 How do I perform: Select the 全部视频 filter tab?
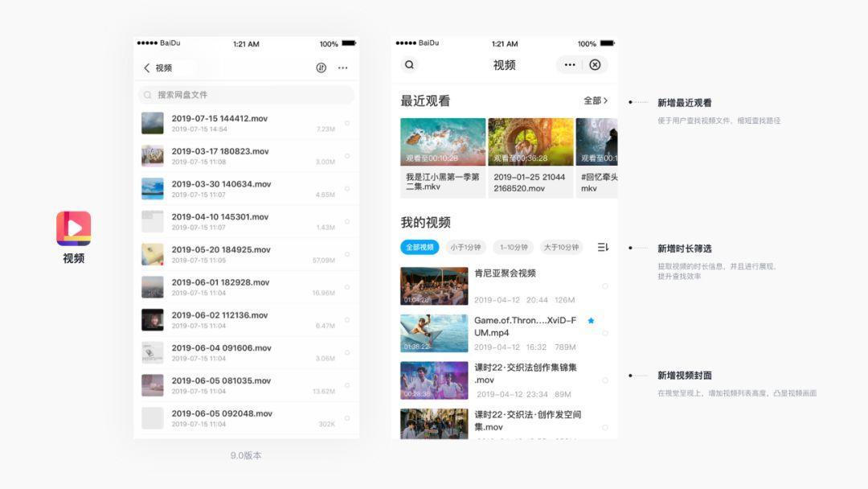[x=420, y=248]
